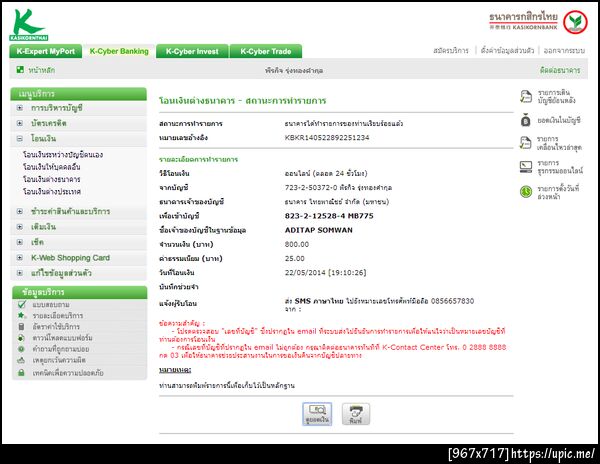Click the print button icon
600x464 pixels.
coord(355,414)
